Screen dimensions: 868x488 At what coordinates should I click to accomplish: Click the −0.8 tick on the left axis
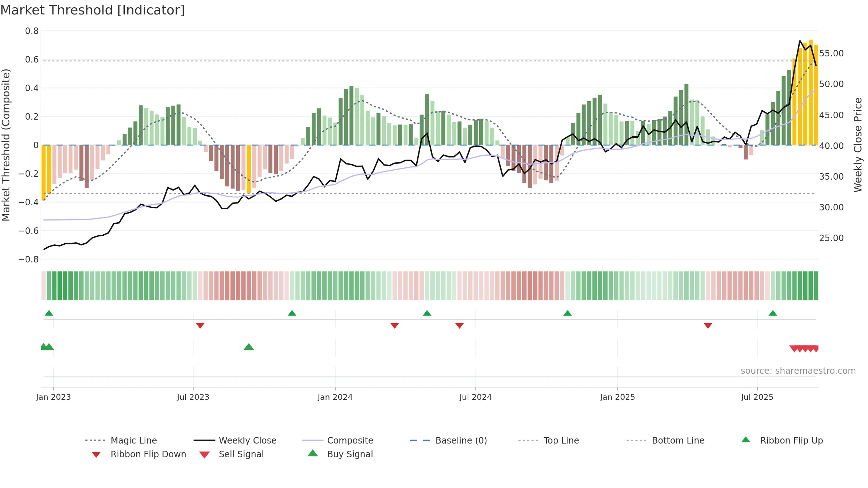point(29,260)
